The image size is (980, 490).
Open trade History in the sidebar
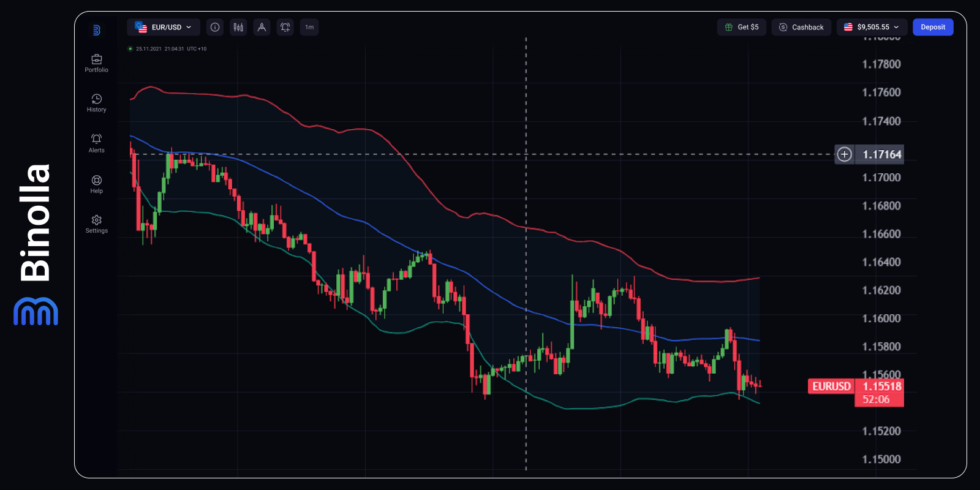click(96, 103)
